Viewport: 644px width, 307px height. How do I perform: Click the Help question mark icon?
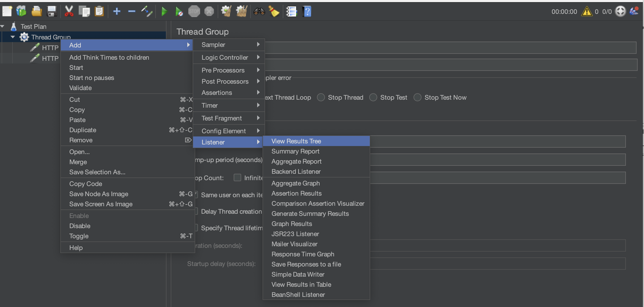tap(307, 11)
